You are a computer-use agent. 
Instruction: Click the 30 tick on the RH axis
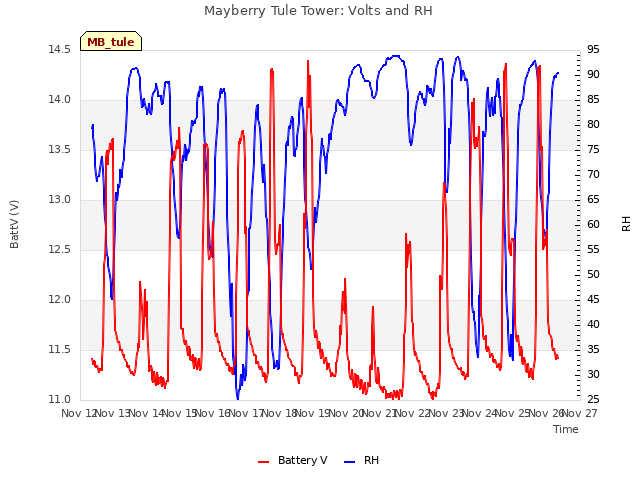pyautogui.click(x=593, y=375)
